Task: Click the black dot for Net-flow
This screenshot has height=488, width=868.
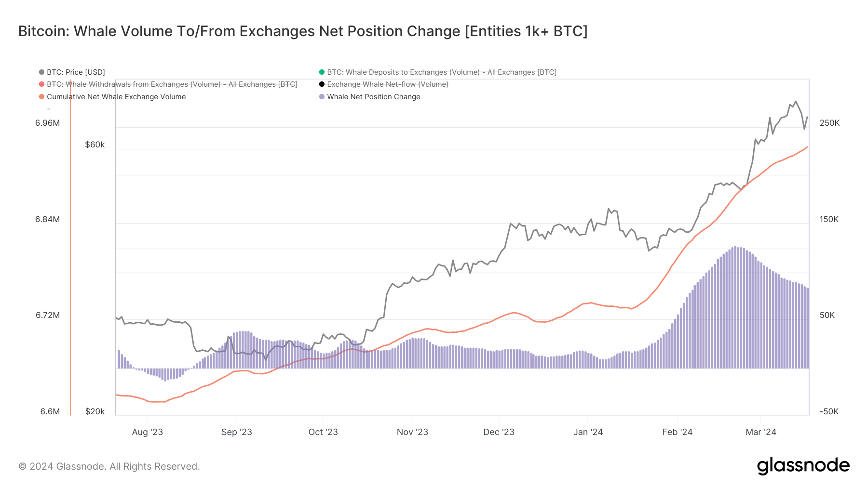Action: click(322, 84)
